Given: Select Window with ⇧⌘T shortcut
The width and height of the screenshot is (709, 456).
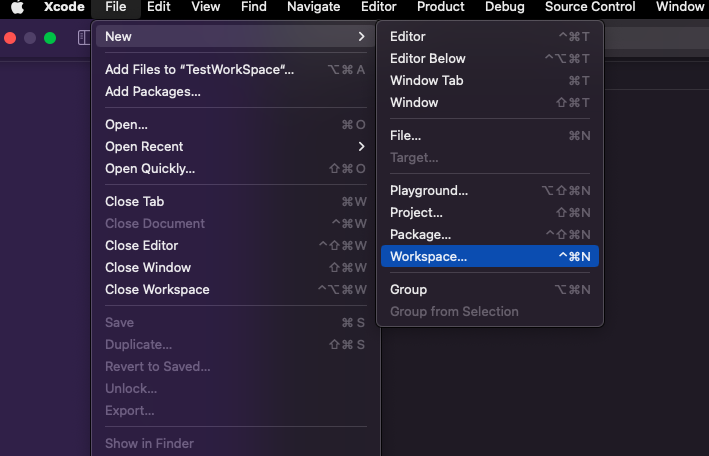Looking at the screenshot, I should 490,102.
